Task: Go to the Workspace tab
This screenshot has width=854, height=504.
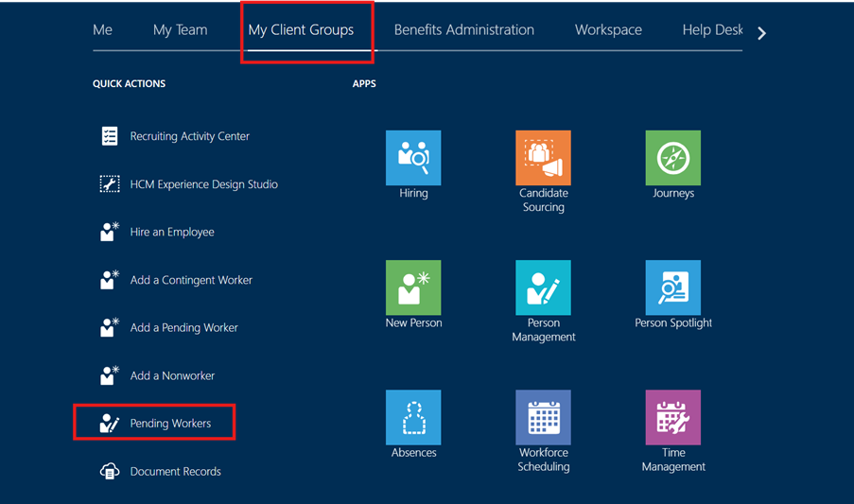Action: click(x=608, y=30)
